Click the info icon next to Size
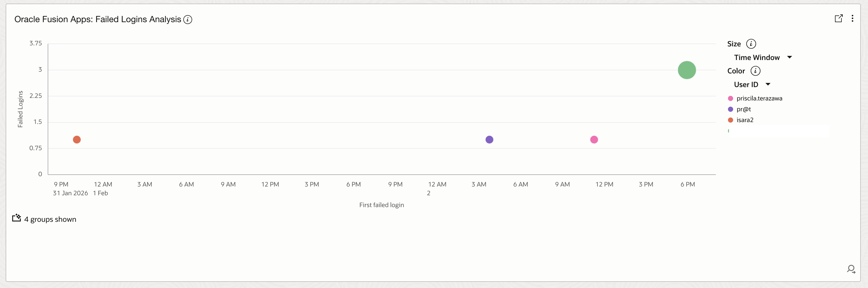The width and height of the screenshot is (868, 288). point(751,43)
